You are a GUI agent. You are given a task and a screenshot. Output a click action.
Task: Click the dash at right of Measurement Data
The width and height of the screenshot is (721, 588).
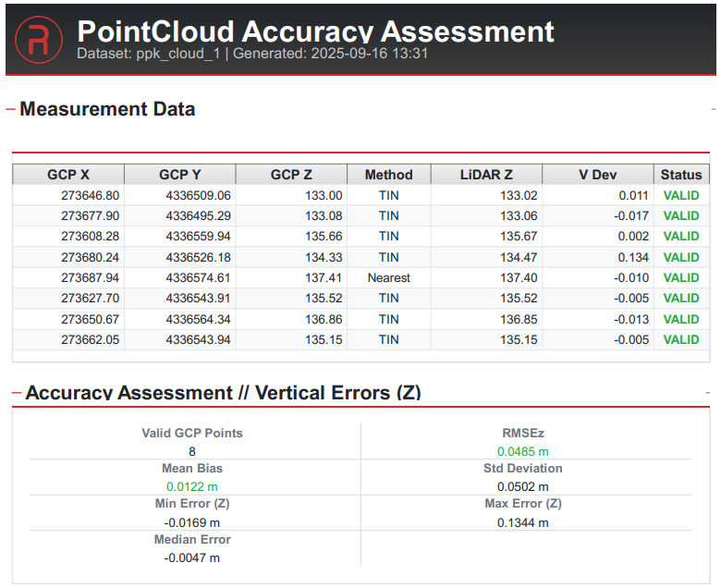[713, 109]
